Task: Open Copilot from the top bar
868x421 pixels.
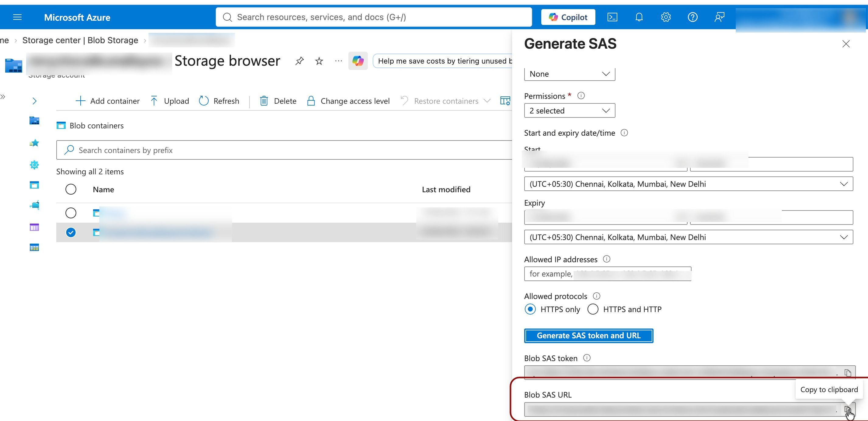Action: click(568, 17)
